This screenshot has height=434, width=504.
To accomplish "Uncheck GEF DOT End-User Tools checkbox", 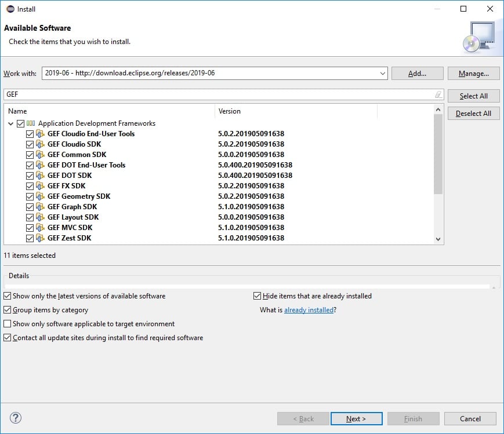I will coord(30,166).
